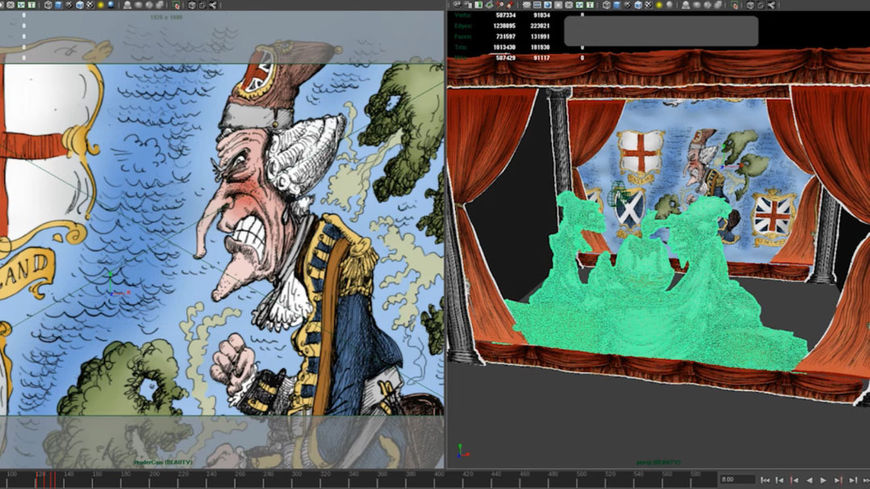Step forward to next key
This screenshot has width=870, height=489.
click(838, 480)
